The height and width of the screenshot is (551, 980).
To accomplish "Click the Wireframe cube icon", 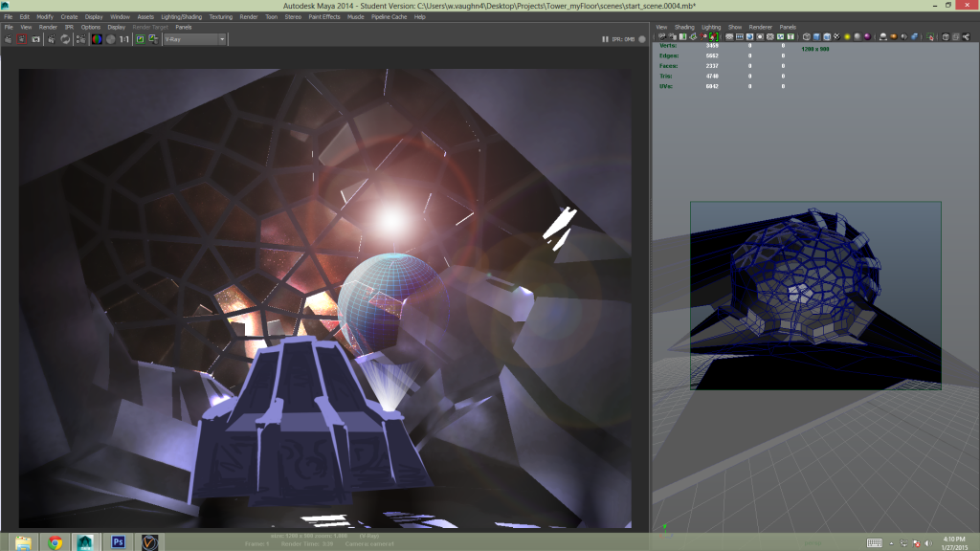I will [806, 37].
